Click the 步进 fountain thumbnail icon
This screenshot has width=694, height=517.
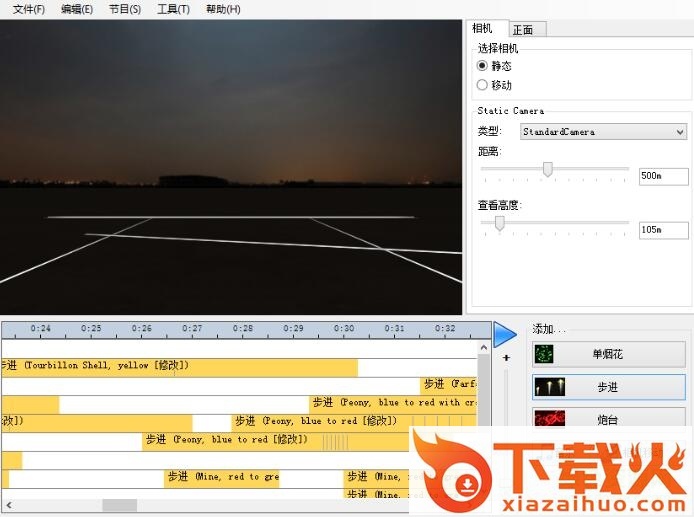coord(550,387)
